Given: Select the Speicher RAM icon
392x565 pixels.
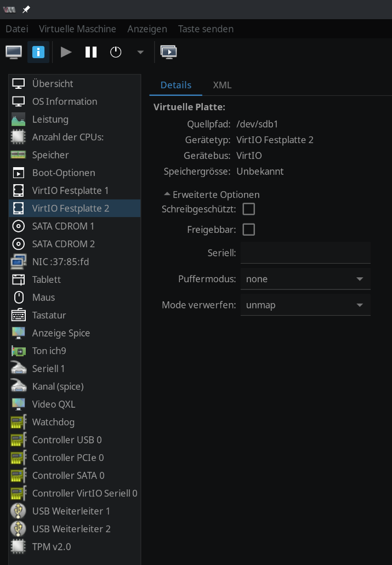Looking at the screenshot, I should click(19, 155).
